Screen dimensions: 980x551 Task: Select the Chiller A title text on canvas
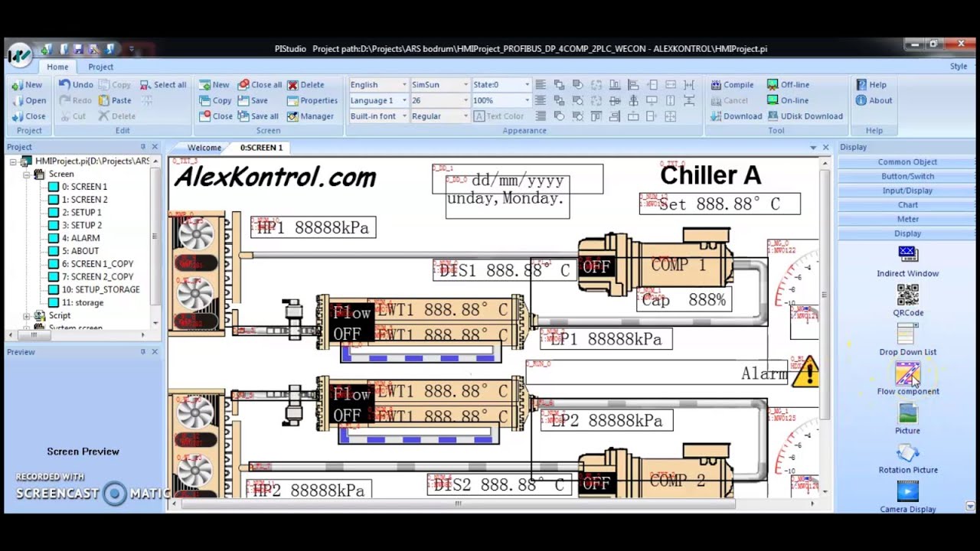(x=710, y=175)
